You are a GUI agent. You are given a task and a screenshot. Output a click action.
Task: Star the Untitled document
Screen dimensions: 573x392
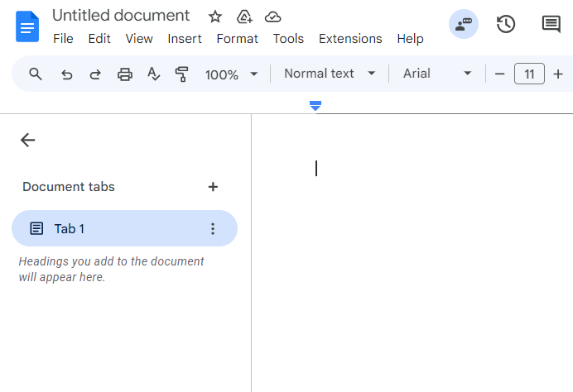click(x=215, y=17)
